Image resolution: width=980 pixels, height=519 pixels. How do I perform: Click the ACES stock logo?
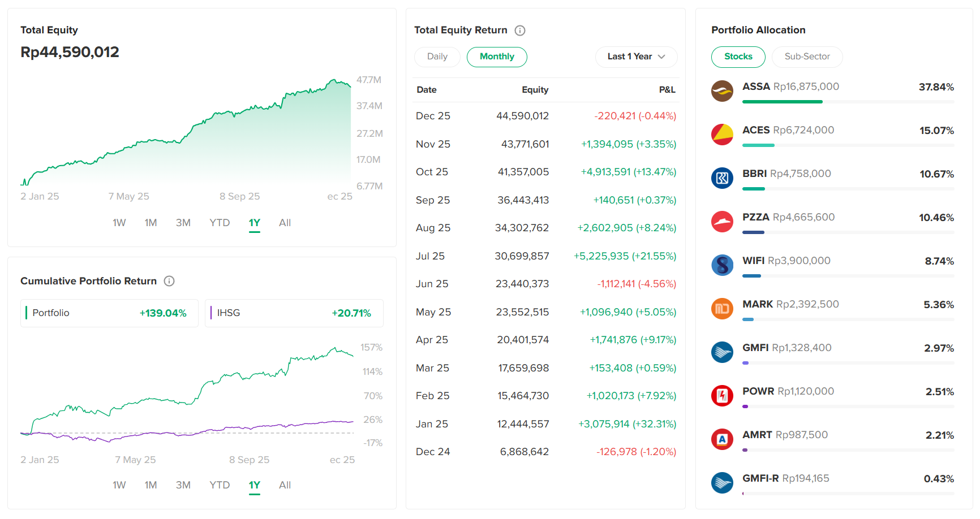pyautogui.click(x=722, y=135)
